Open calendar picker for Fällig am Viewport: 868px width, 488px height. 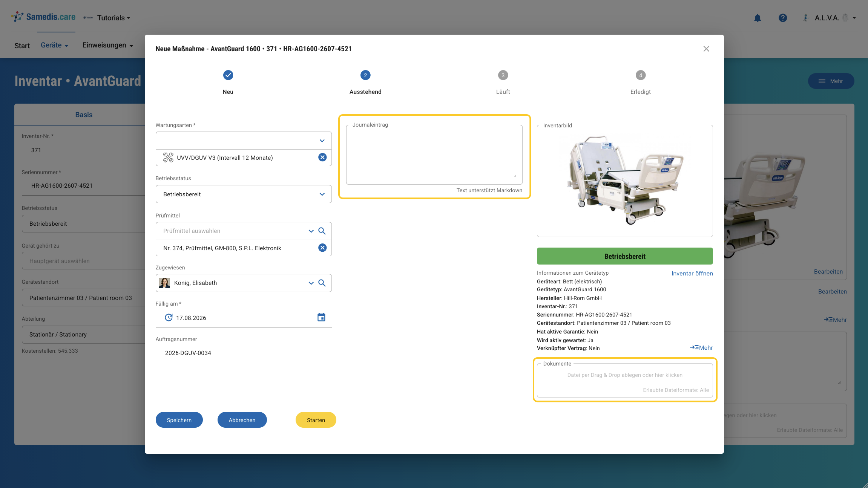[x=321, y=318]
